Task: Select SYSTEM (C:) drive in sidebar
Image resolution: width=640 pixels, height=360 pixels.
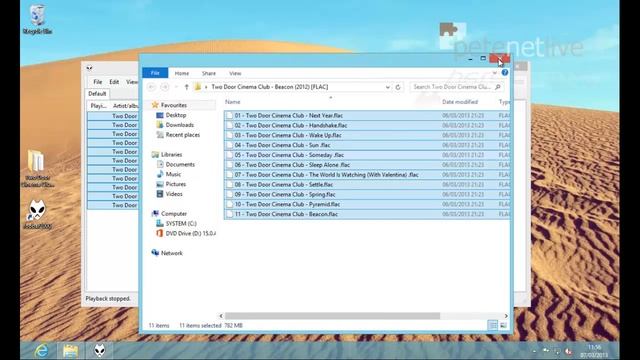Action: tap(176, 224)
